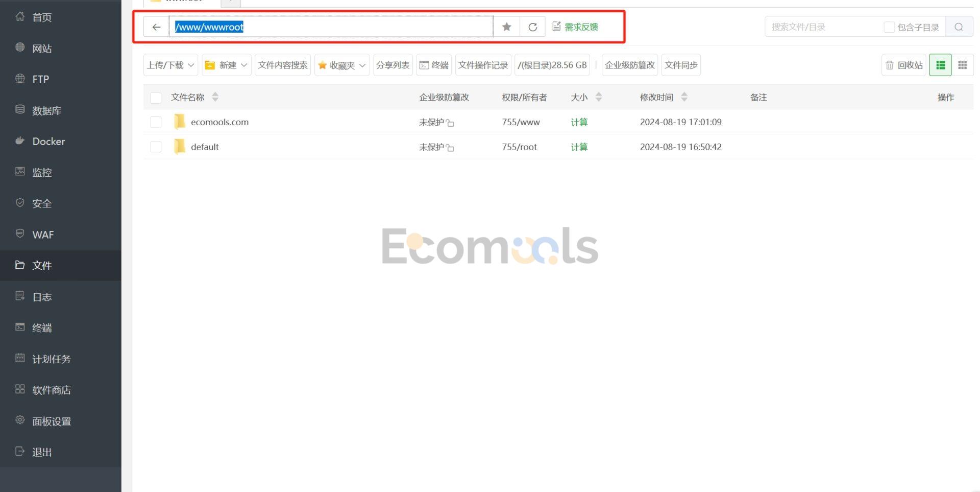Click the 文件 folder icon in sidebar
Image resolution: width=980 pixels, height=492 pixels.
click(x=20, y=265)
